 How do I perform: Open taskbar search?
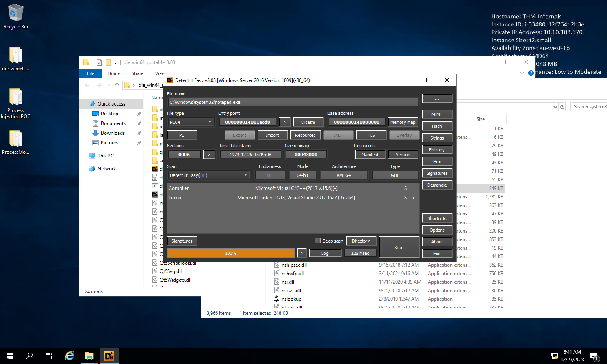pos(29,356)
